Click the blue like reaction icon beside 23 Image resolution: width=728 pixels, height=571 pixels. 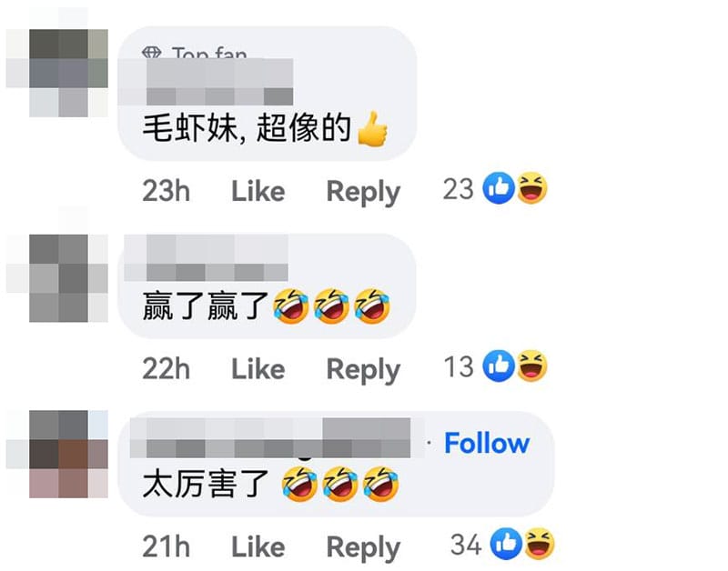click(x=499, y=188)
